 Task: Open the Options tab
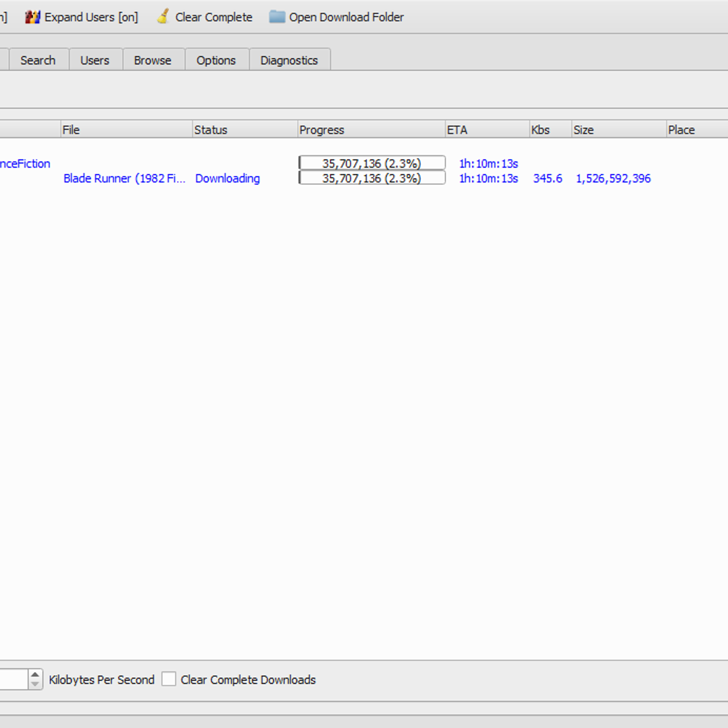[216, 60]
